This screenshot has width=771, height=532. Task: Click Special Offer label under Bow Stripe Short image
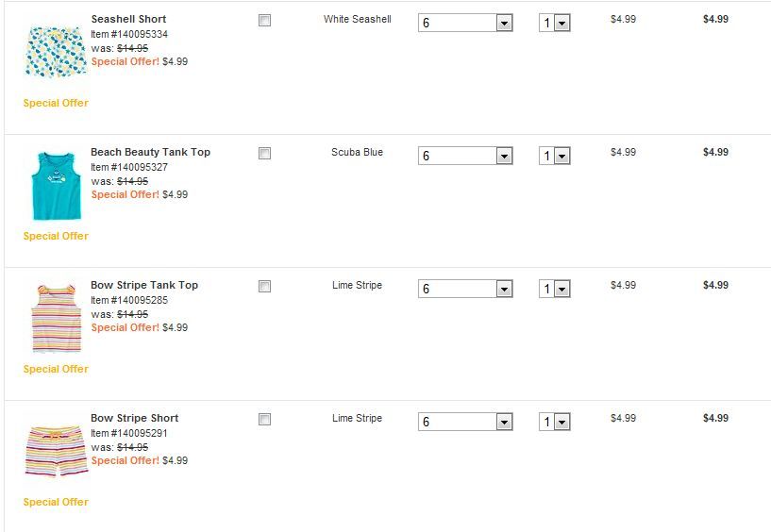coord(56,502)
